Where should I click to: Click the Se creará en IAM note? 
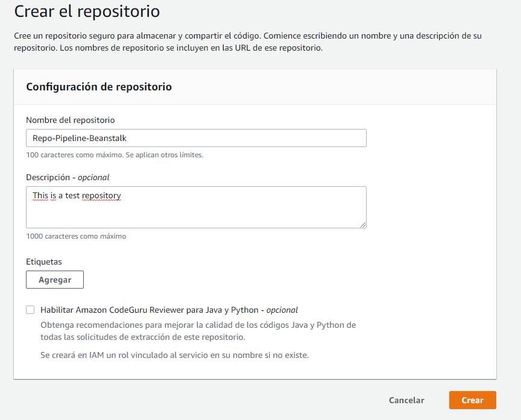pyautogui.click(x=175, y=356)
